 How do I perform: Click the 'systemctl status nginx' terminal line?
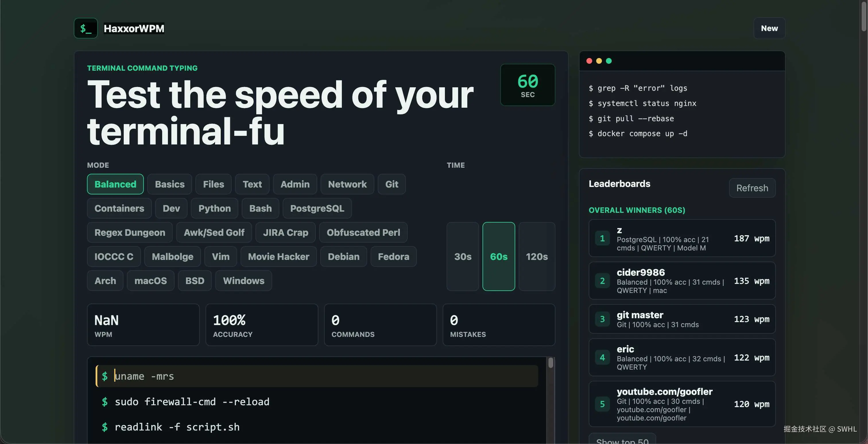tap(643, 103)
